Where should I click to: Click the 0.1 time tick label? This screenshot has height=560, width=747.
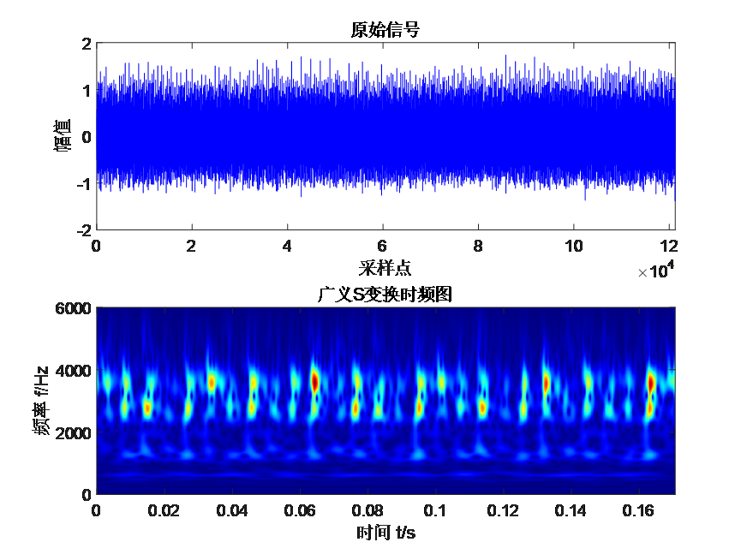tap(435, 511)
